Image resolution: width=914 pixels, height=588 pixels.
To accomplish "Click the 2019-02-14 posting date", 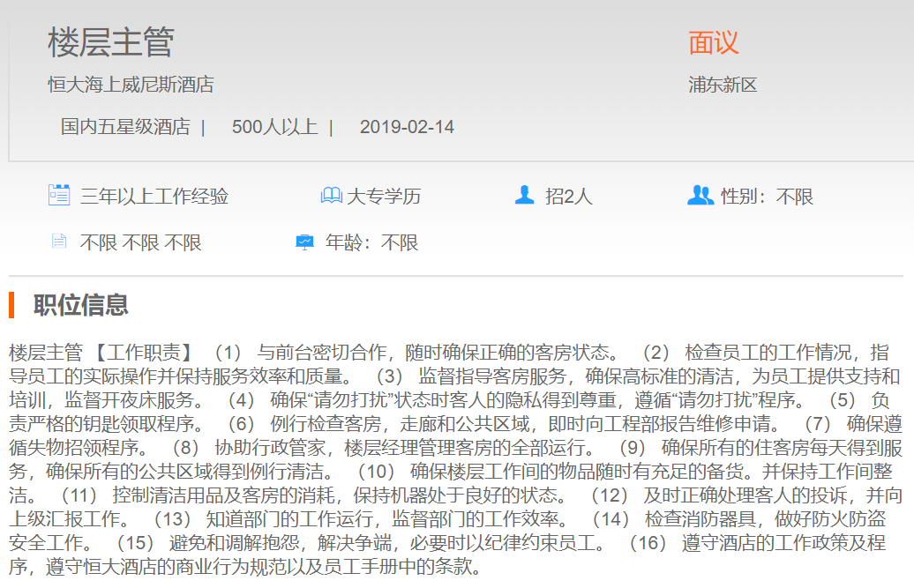I will 407,127.
